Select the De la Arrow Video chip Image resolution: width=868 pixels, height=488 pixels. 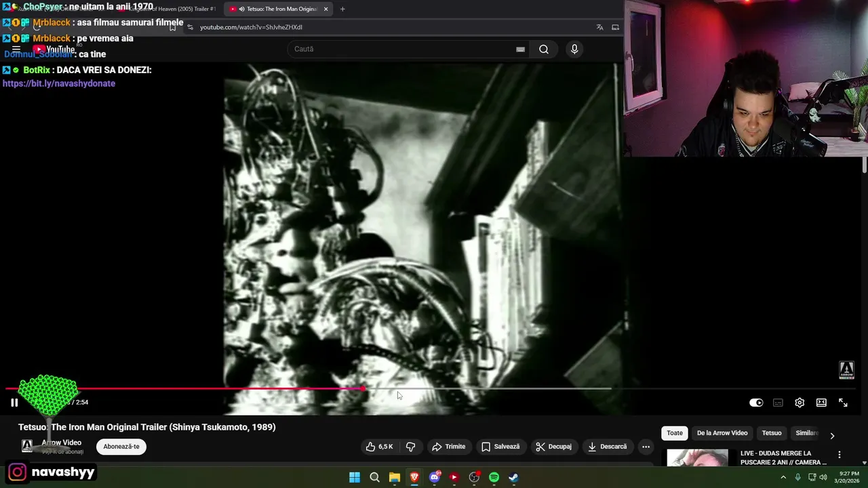pyautogui.click(x=722, y=433)
